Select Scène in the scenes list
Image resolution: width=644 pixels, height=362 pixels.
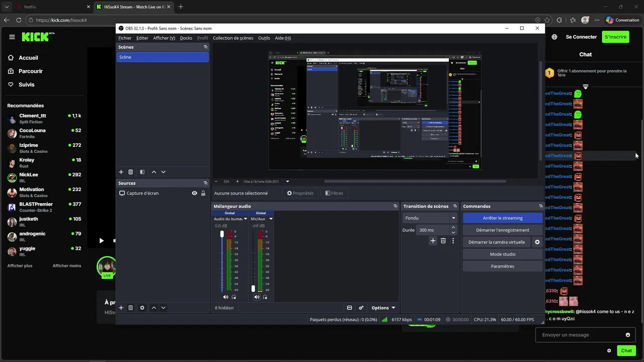pyautogui.click(x=163, y=57)
